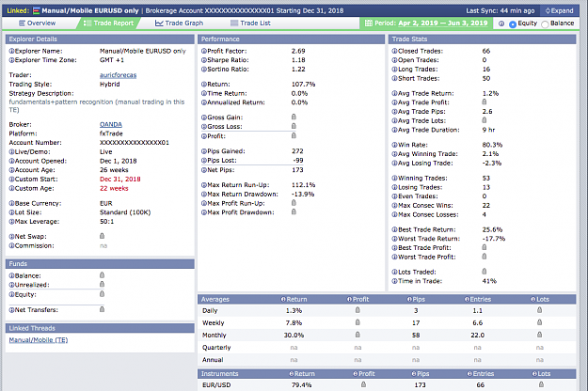The width and height of the screenshot is (588, 391).
Task: Click the Standard (100K) lot size value
Action: pyautogui.click(x=125, y=212)
